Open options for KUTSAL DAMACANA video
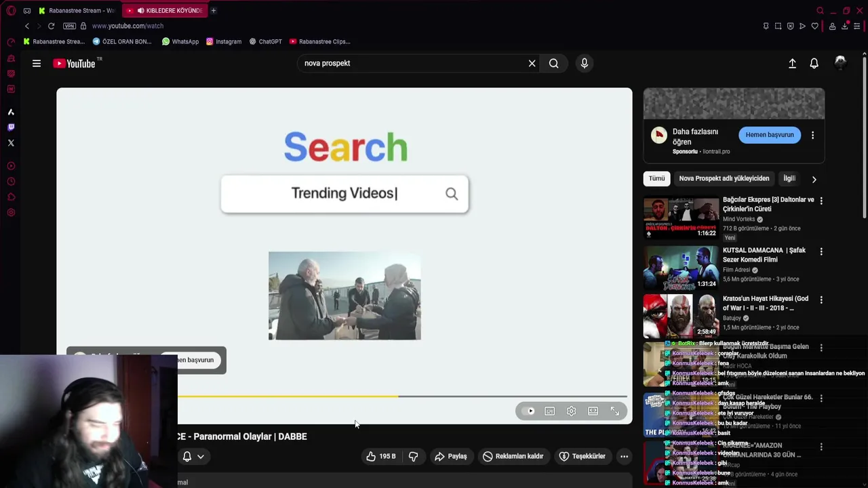The image size is (868, 488). point(821,251)
